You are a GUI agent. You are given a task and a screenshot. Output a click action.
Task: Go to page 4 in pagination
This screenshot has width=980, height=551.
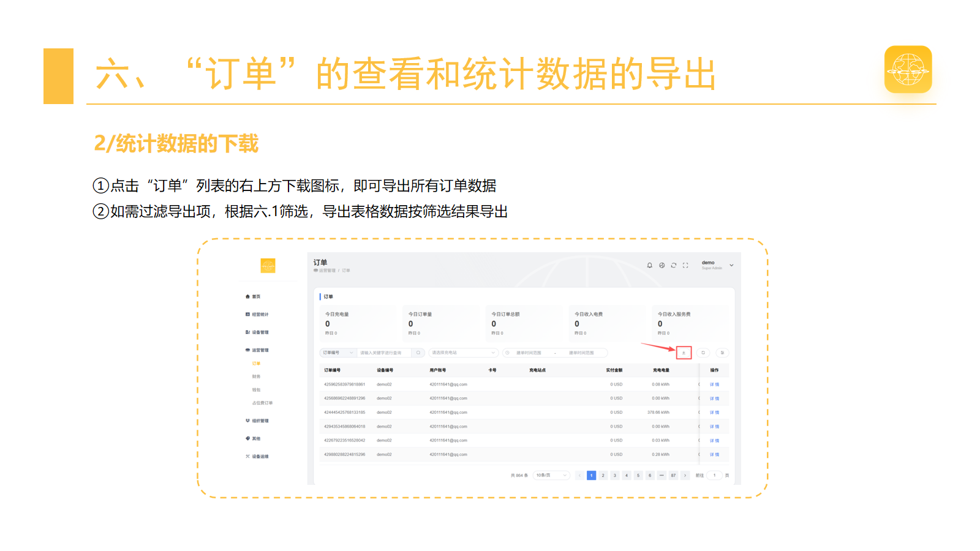point(627,475)
